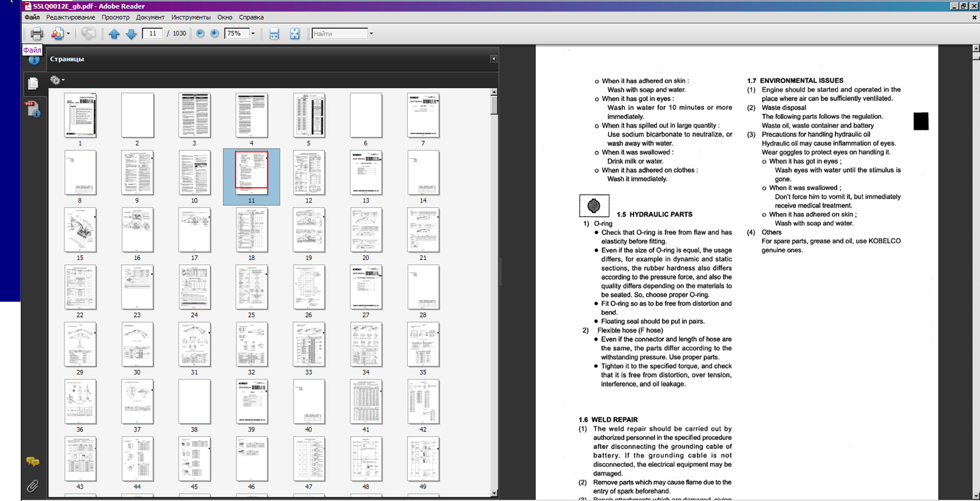Open the Comments panel in sidebar
The width and height of the screenshot is (980, 501).
point(33,462)
